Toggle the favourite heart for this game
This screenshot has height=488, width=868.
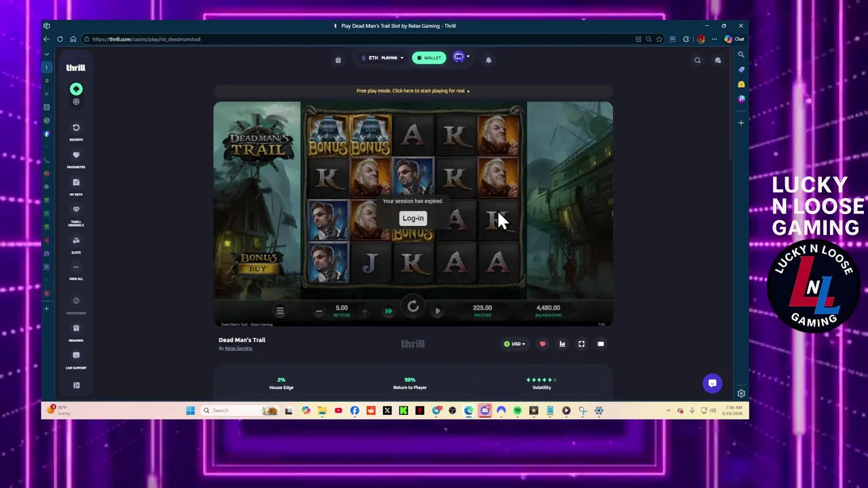(x=542, y=344)
